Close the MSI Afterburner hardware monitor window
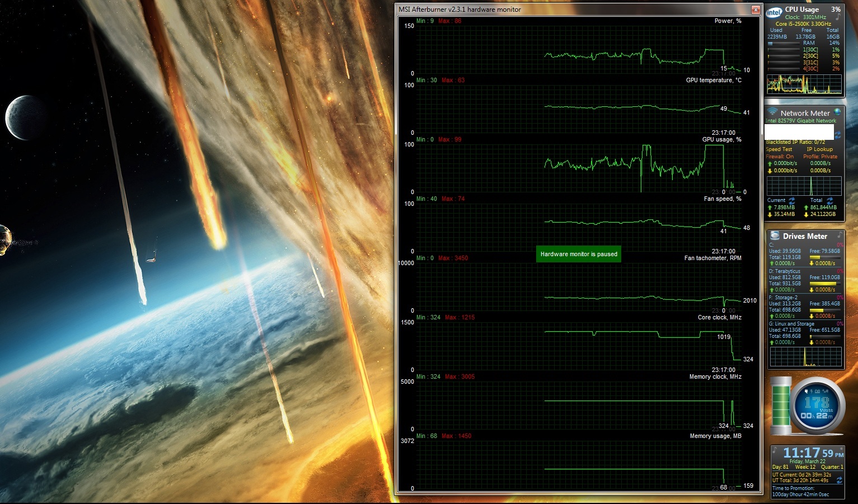 [756, 10]
